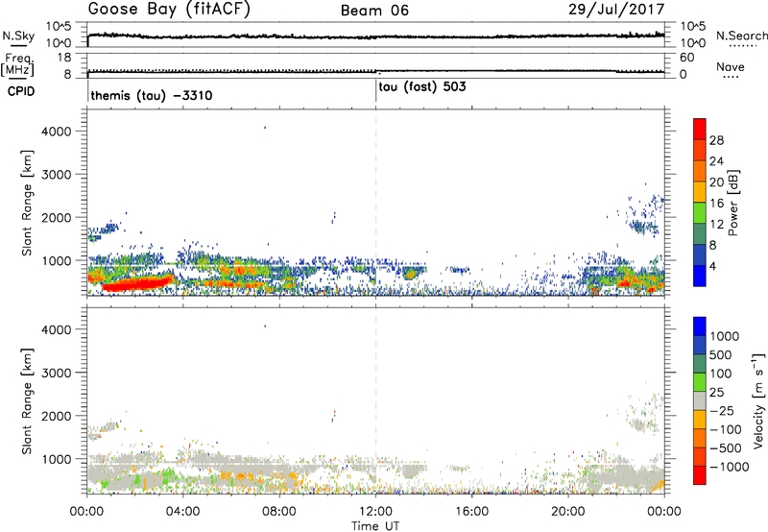
Task: Click the '1000' velocity colorbar value
Action: tap(725, 336)
